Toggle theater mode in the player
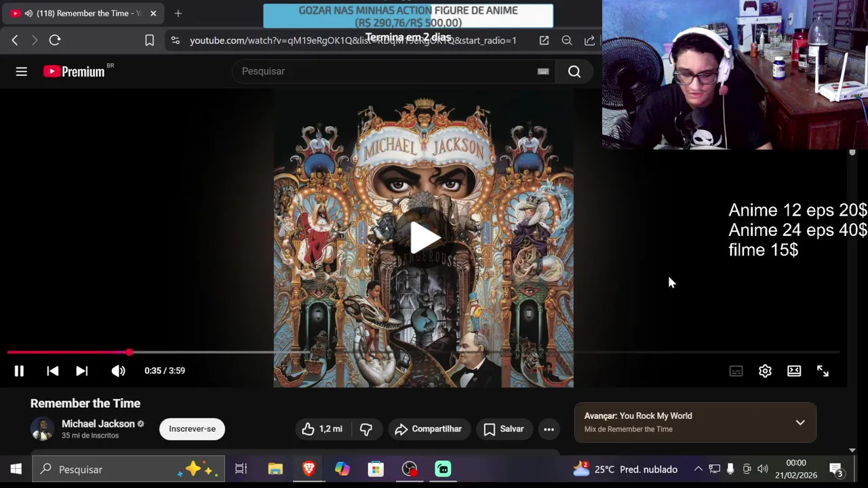This screenshot has width=868, height=488. click(x=794, y=371)
